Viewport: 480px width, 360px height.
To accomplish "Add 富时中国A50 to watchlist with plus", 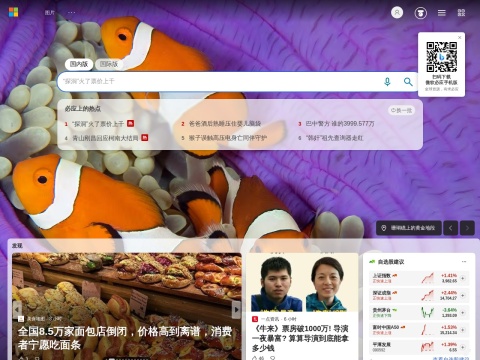I will (463, 330).
